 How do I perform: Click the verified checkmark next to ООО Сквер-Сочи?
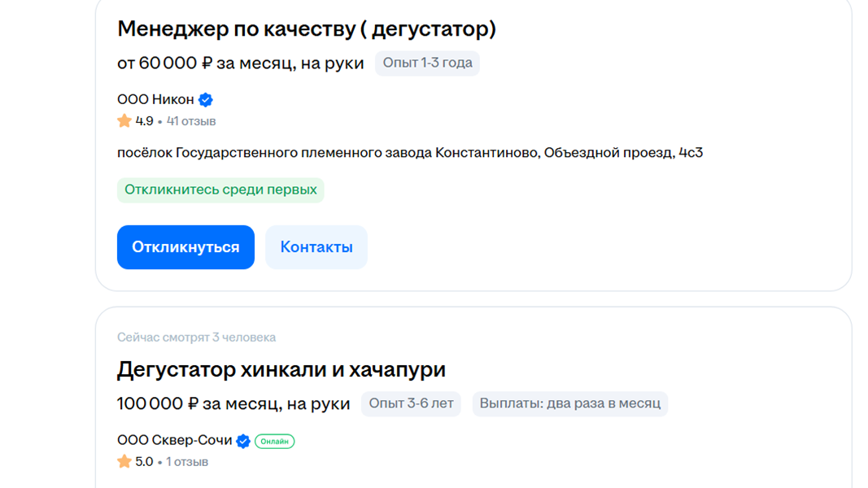pos(243,441)
